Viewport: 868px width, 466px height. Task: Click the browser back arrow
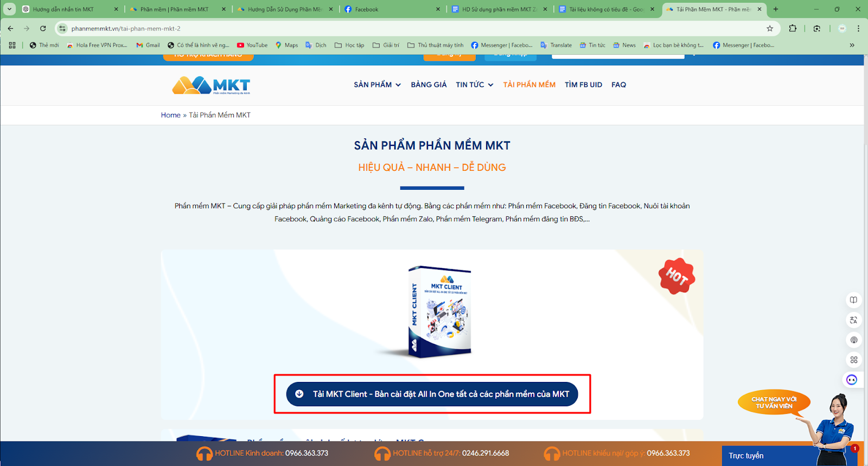click(10, 28)
